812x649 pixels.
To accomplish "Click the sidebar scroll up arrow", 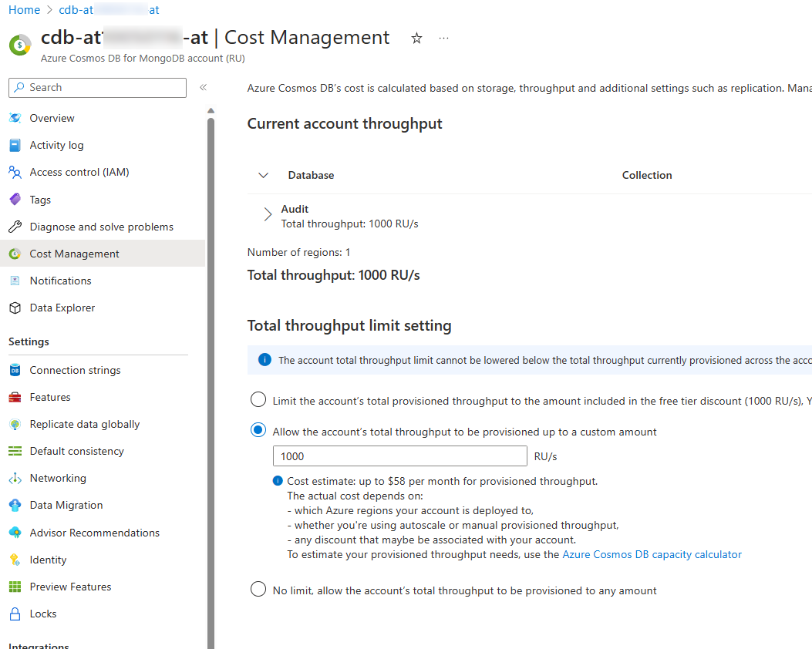I will click(211, 110).
